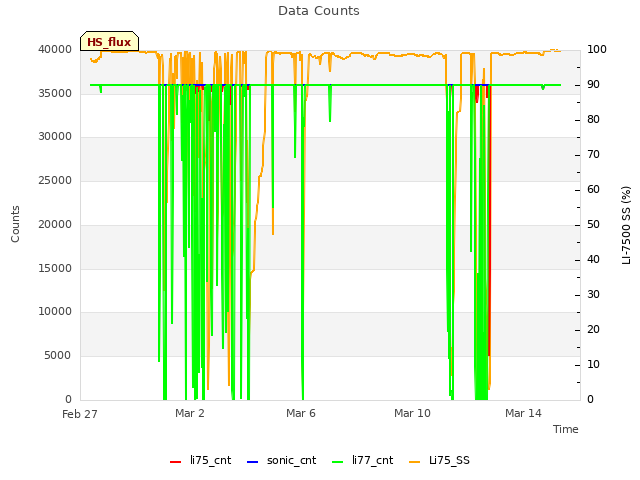Click the red li75_cnt legend swatch

pyautogui.click(x=176, y=462)
